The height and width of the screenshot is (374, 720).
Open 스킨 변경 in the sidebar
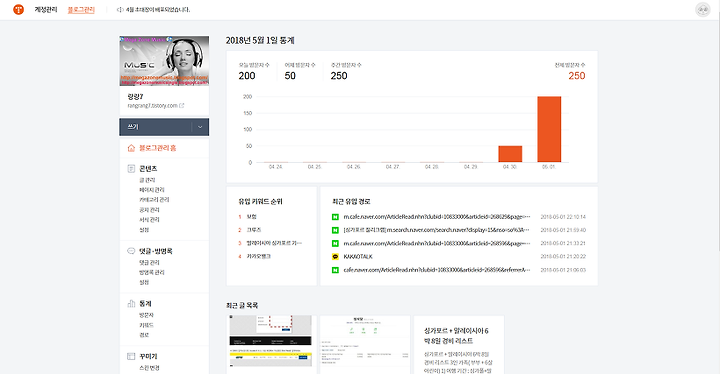(149, 368)
